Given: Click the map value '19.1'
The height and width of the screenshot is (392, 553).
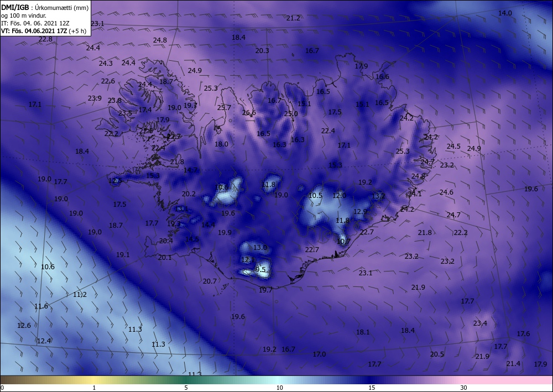Looking at the screenshot, I should 123,254.
